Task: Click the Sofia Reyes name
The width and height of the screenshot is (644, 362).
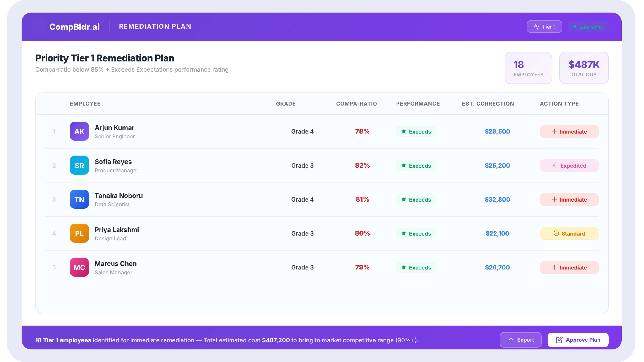Action: [113, 162]
